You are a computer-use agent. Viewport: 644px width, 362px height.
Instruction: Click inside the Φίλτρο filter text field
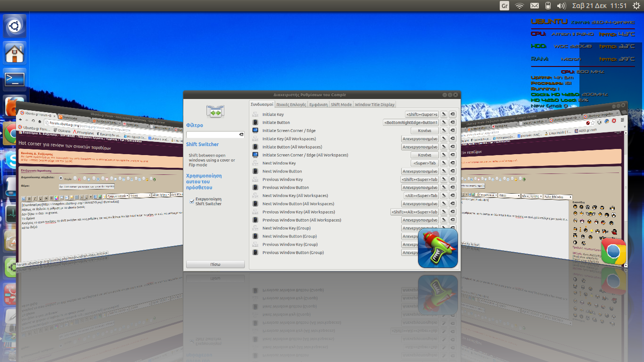(212, 135)
